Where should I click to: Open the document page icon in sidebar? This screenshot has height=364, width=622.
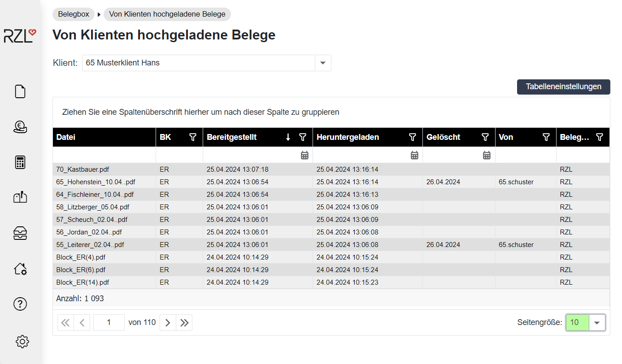point(21,91)
